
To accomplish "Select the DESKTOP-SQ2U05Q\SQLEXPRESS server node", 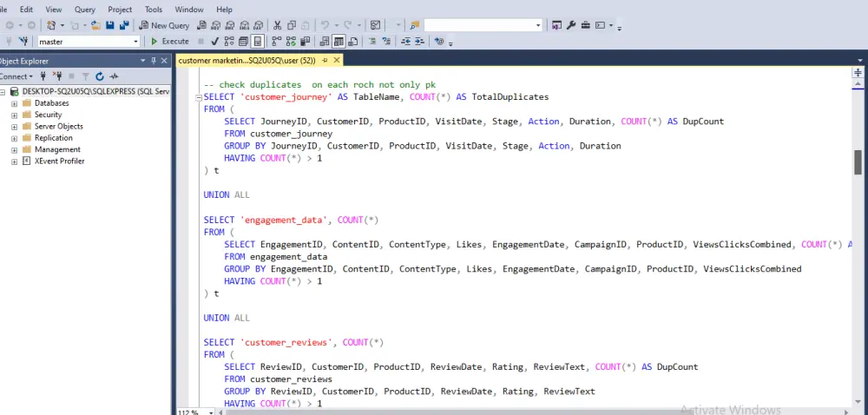I will click(95, 91).
